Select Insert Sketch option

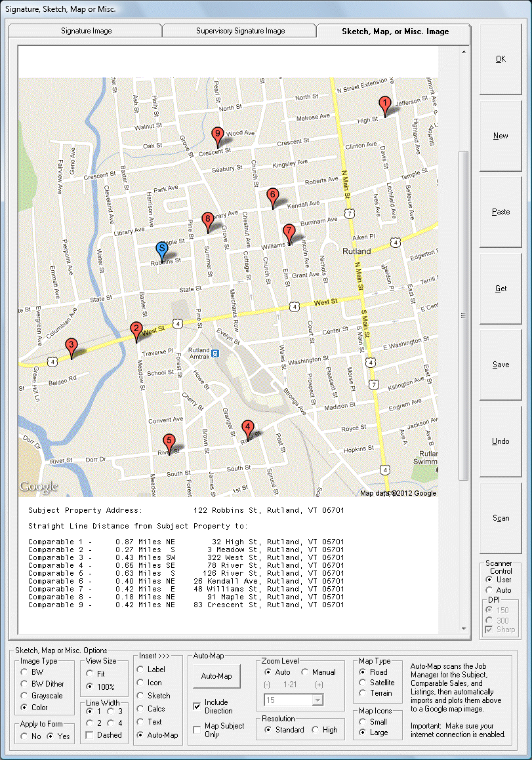click(153, 696)
